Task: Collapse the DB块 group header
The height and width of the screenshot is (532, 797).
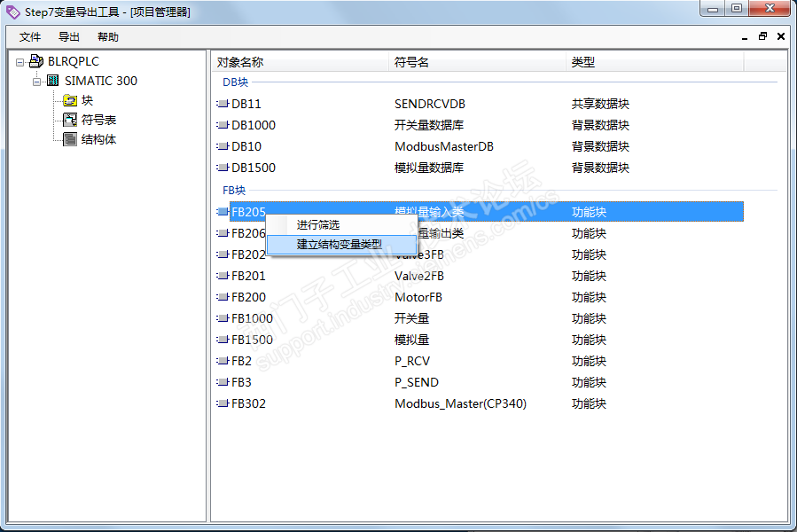Action: coord(235,82)
